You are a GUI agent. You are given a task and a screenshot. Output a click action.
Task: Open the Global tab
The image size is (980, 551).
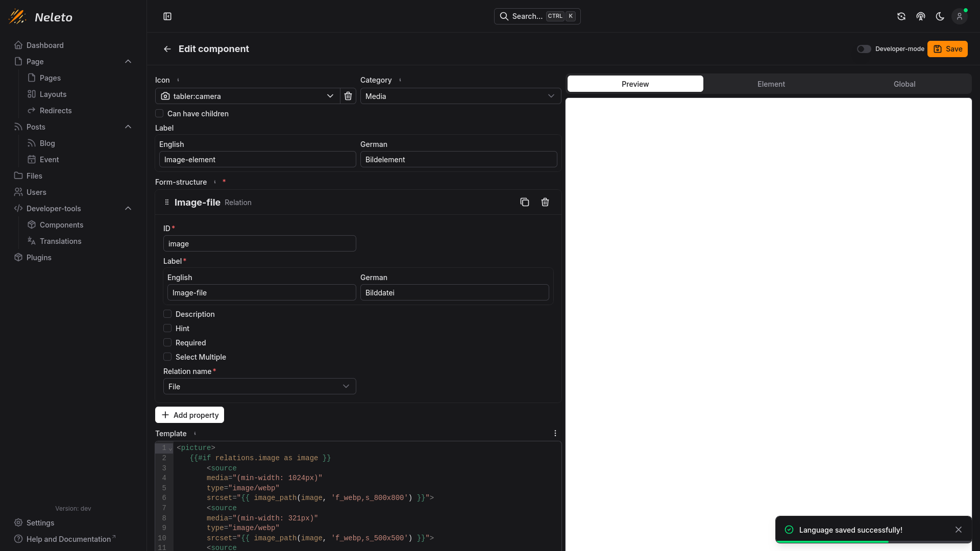coord(904,84)
